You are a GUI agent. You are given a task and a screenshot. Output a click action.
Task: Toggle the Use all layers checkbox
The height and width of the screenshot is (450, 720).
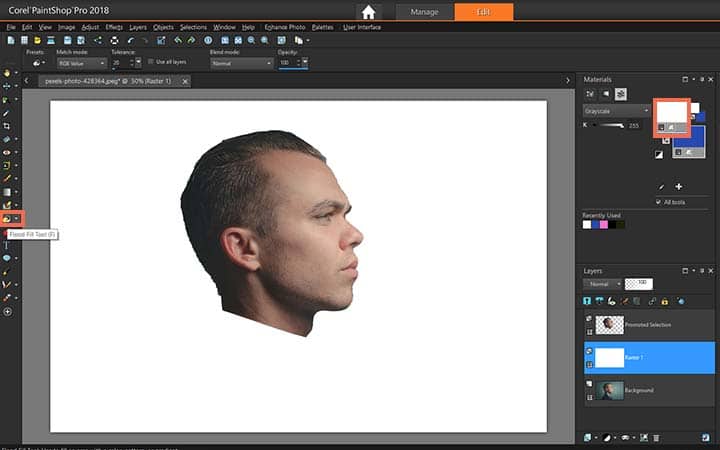click(x=151, y=62)
